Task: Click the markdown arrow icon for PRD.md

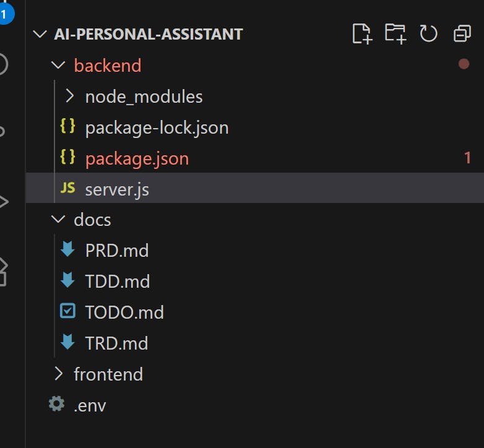Action: point(67,249)
